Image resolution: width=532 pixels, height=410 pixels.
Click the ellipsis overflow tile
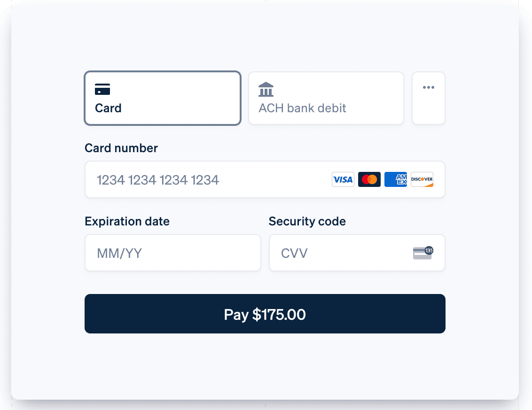[428, 98]
